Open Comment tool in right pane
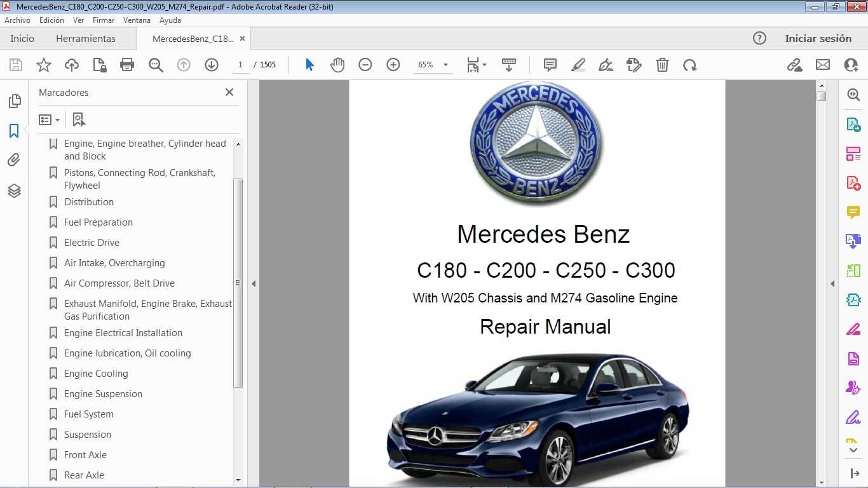Image resolution: width=868 pixels, height=488 pixels. [853, 212]
